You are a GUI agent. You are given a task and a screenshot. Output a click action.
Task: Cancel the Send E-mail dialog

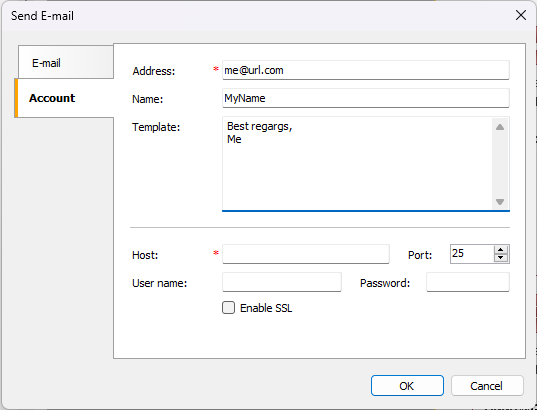[x=487, y=386]
